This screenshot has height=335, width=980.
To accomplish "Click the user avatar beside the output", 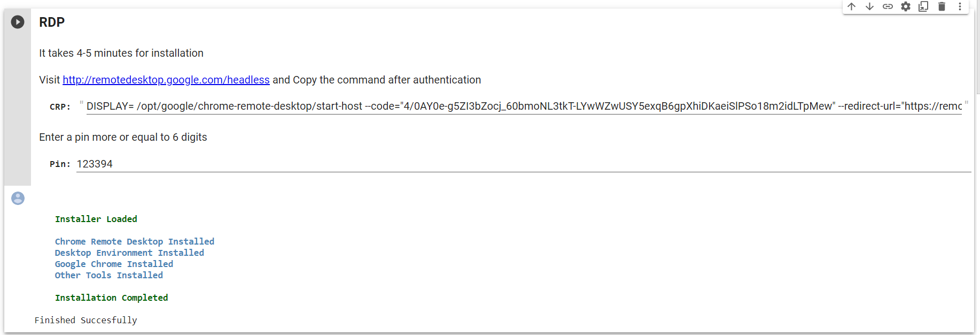I will pos(18,199).
